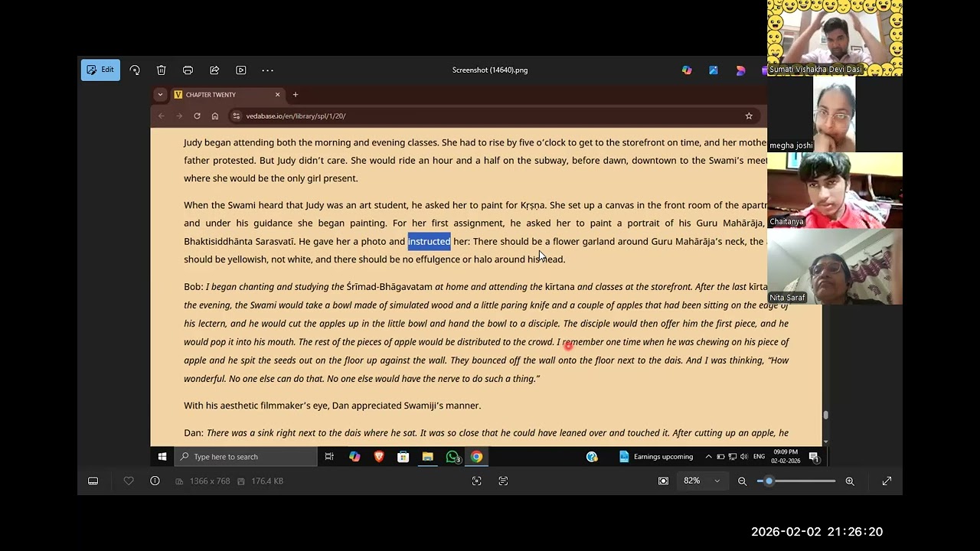Launch Copilot from the taskbar
Image resolution: width=980 pixels, height=551 pixels.
coord(354,457)
